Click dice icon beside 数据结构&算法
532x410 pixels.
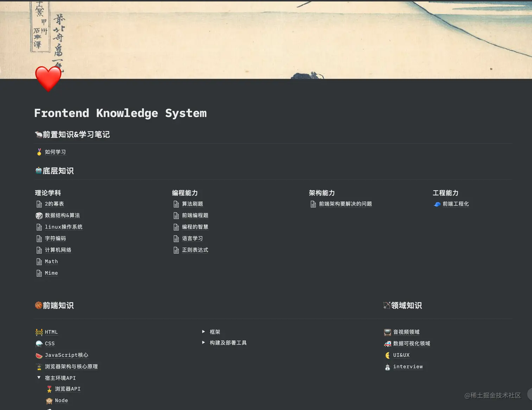pos(39,216)
